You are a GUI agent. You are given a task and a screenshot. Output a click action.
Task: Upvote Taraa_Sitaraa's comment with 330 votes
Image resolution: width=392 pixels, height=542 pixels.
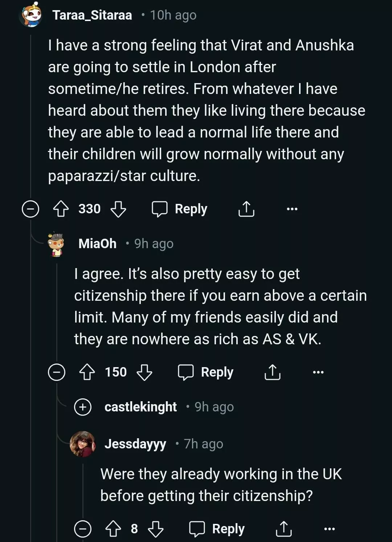[61, 209]
